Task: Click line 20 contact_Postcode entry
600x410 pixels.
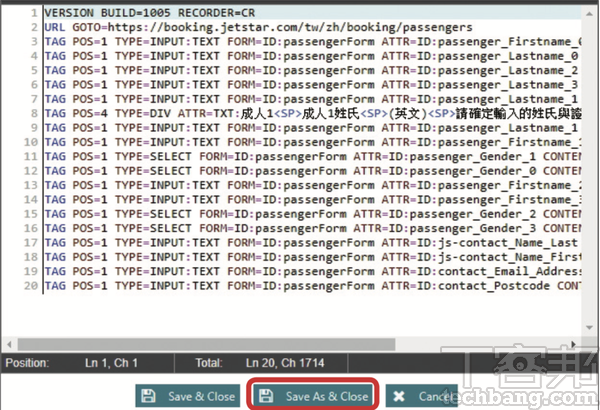Action: [313, 286]
